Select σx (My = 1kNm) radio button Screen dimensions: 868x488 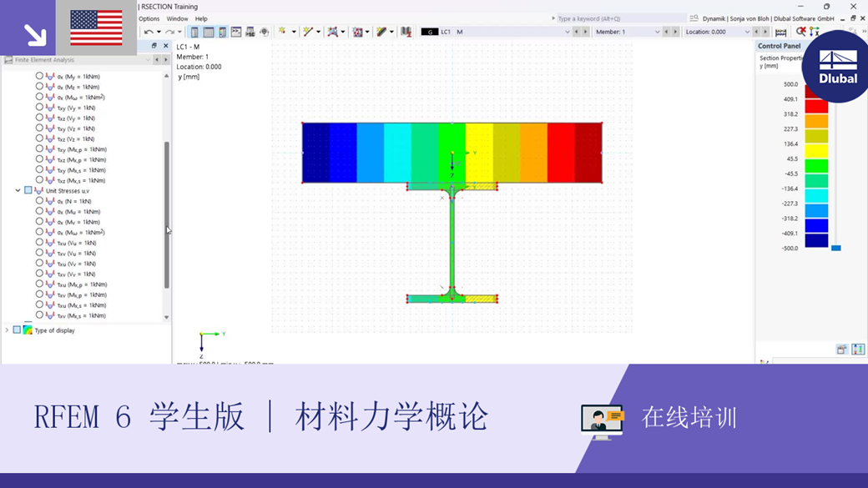(39, 76)
